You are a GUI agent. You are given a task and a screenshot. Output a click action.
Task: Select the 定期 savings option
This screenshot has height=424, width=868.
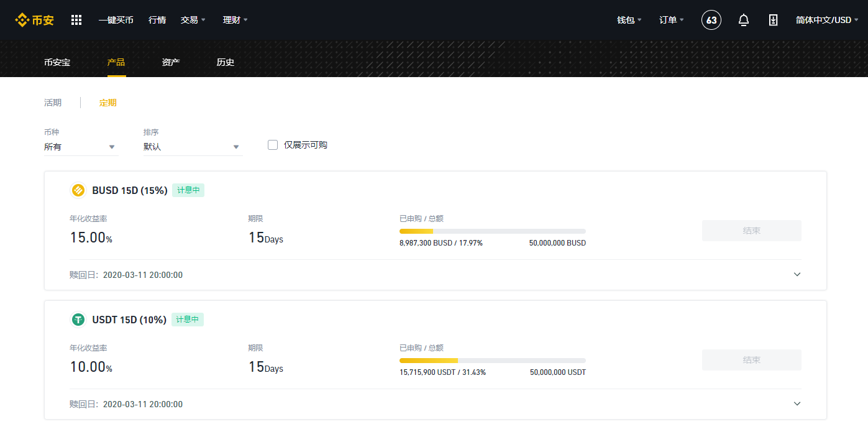point(107,103)
